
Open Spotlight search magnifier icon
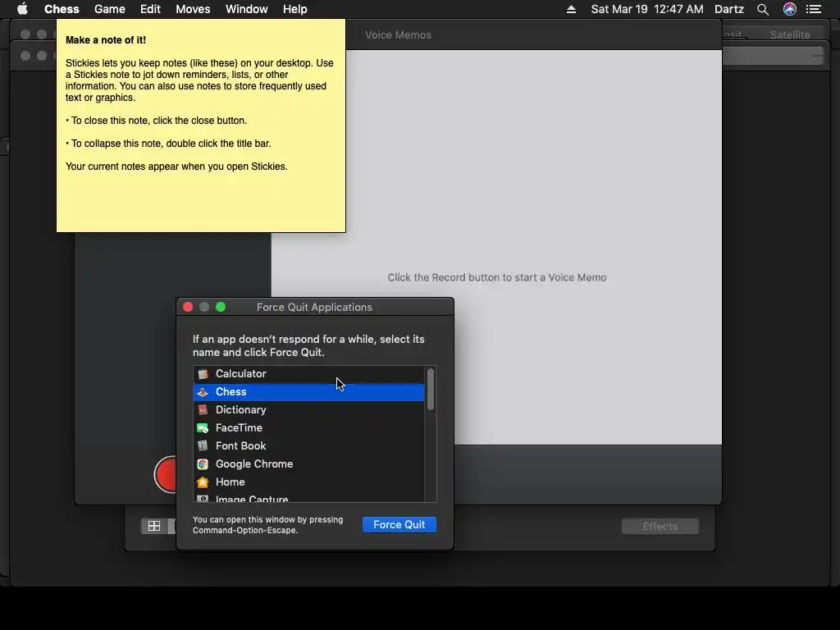[763, 9]
